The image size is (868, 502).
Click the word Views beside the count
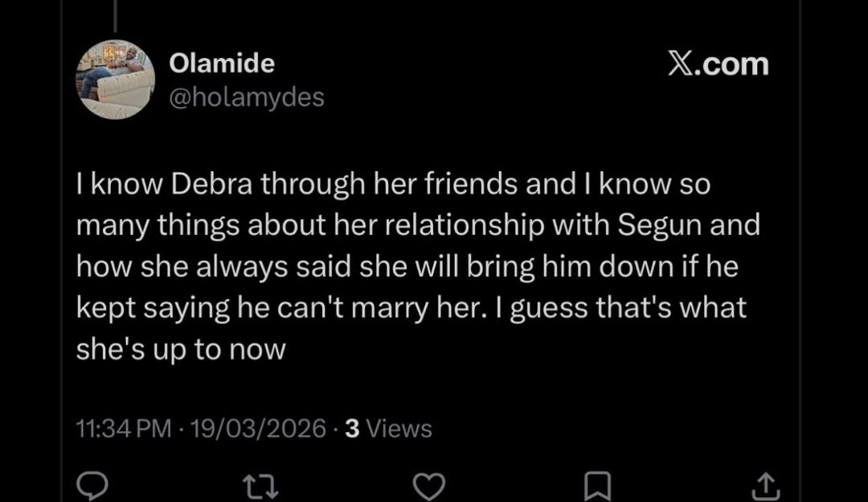[399, 429]
